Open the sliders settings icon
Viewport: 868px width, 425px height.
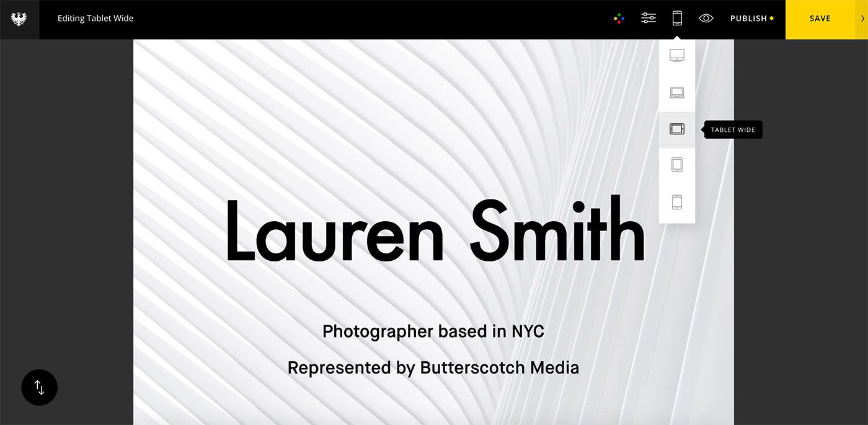tap(649, 19)
